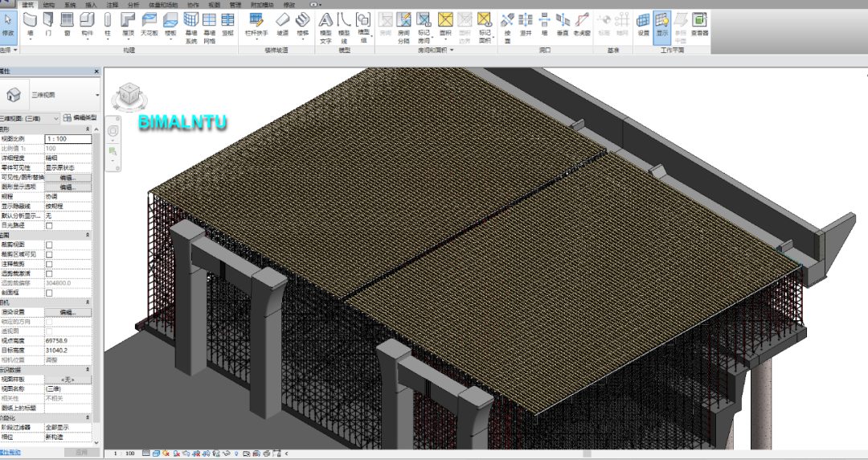Click the View Template <无> button
Screen dimensions: 868x460
(68, 379)
